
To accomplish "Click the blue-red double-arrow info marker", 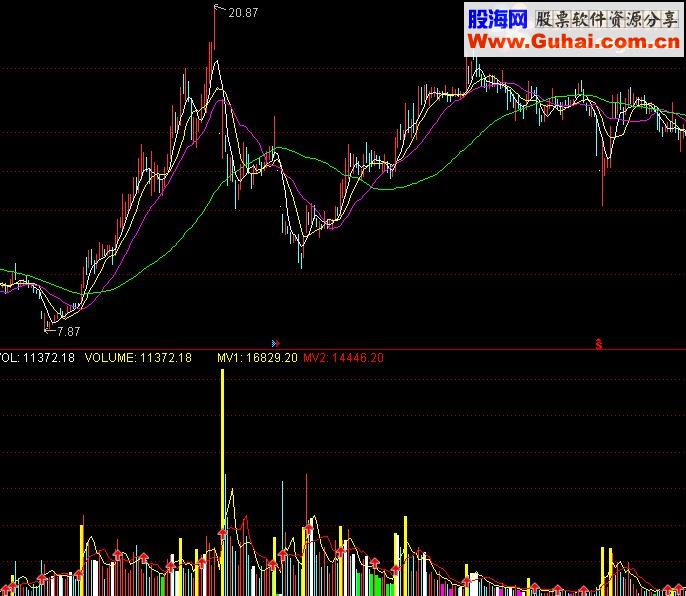I will click(x=275, y=343).
